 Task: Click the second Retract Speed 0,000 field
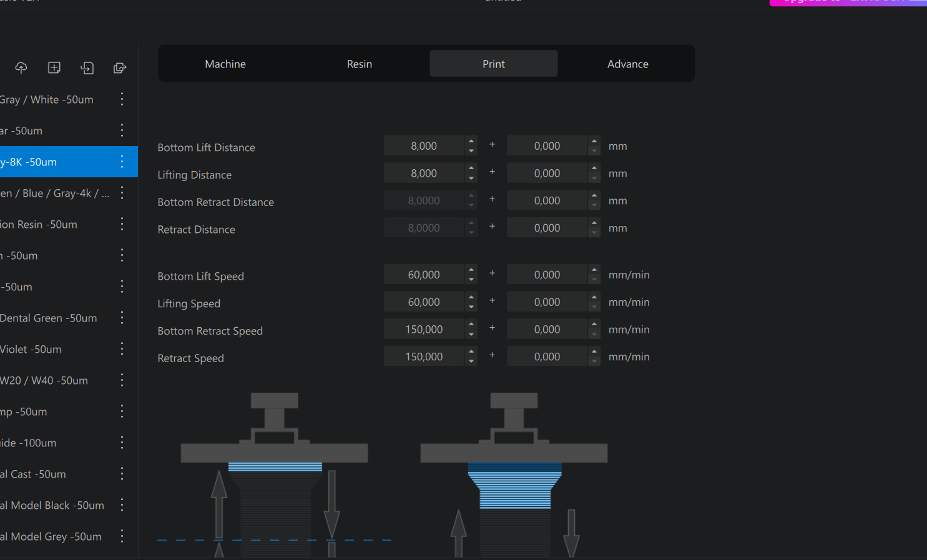[547, 357]
